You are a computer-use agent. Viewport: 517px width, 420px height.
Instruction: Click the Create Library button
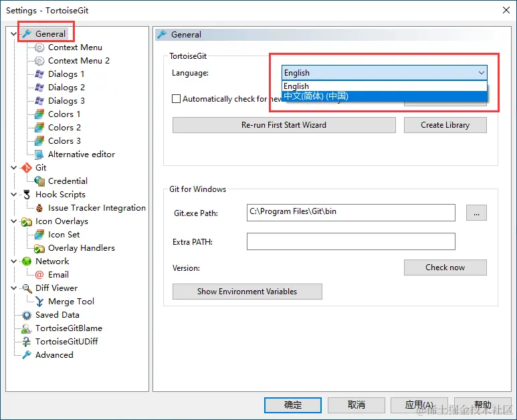pos(445,125)
